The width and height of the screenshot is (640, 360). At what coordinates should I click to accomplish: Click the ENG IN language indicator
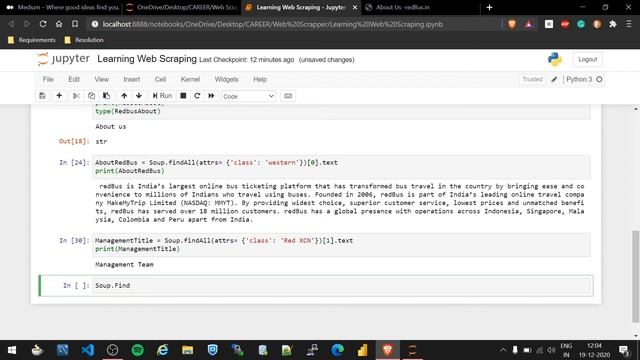pyautogui.click(x=566, y=350)
